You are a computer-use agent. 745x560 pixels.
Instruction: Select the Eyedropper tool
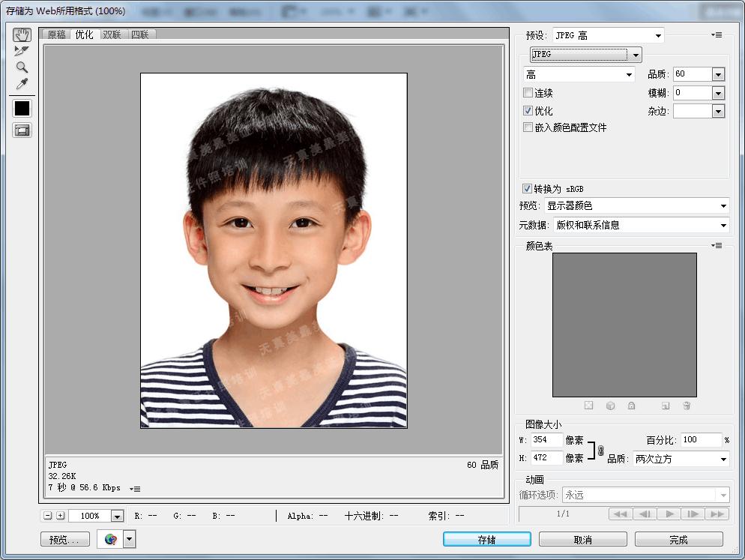pyautogui.click(x=21, y=84)
